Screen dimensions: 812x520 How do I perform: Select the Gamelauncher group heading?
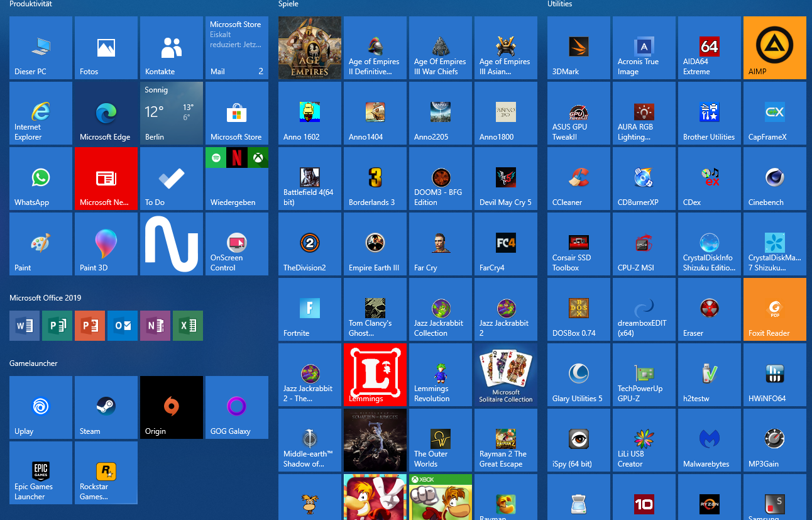(34, 363)
